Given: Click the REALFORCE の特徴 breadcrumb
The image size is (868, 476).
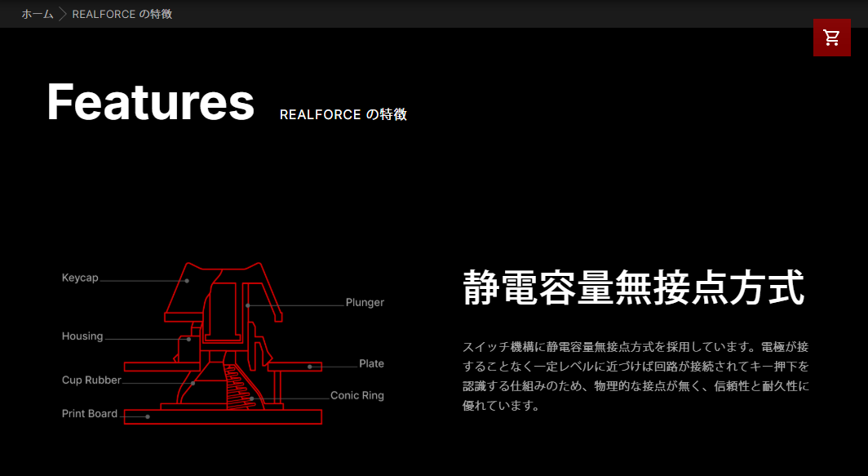Looking at the screenshot, I should coord(122,14).
